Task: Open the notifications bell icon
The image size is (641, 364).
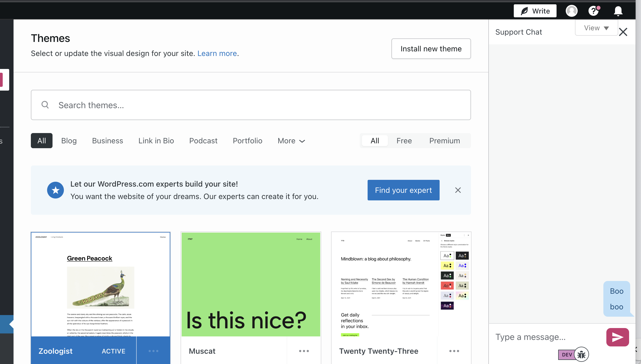Action: click(618, 11)
